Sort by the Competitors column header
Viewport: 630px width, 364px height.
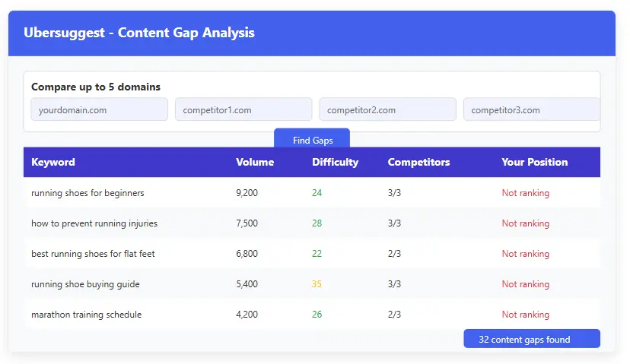418,162
